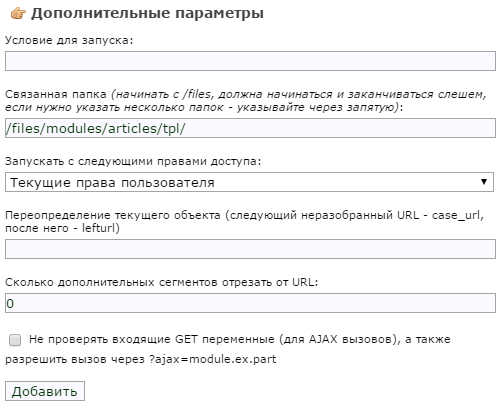
Task: Click the 'Дополнительные параметры' heading text
Action: click(x=147, y=13)
